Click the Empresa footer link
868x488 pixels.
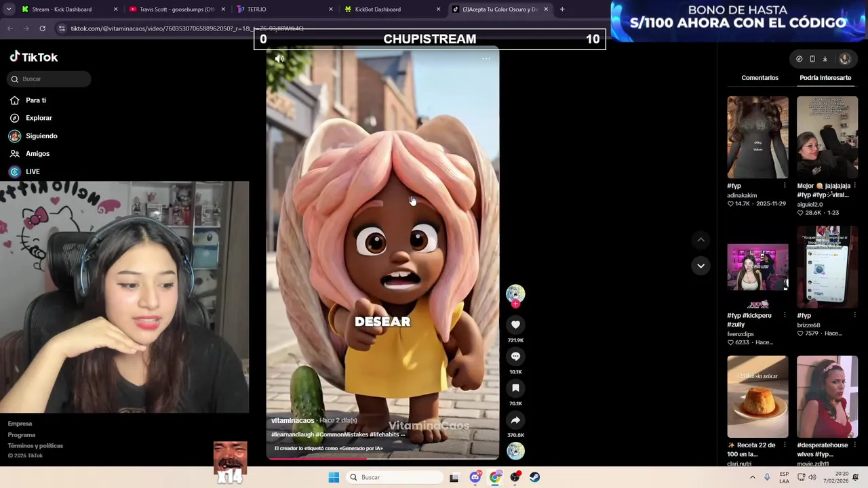(x=20, y=424)
